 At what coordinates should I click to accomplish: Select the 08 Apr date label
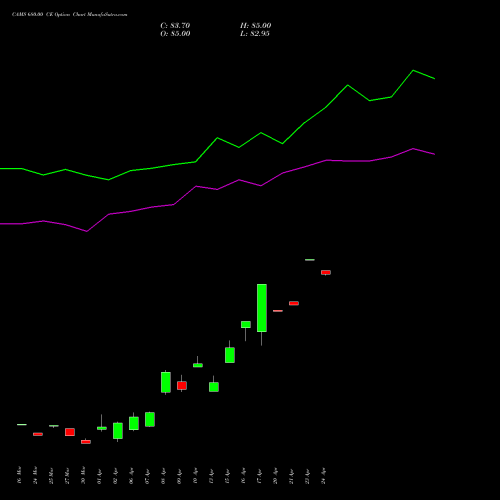click(x=163, y=476)
